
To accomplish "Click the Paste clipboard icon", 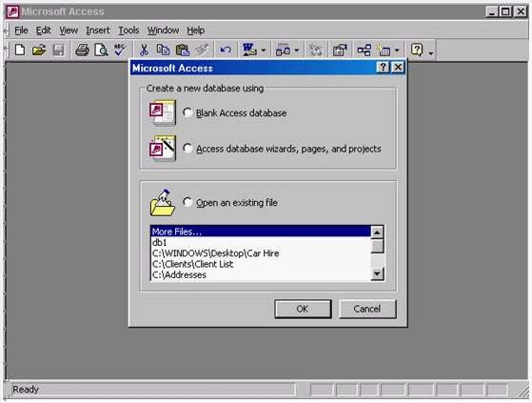I will tap(183, 50).
